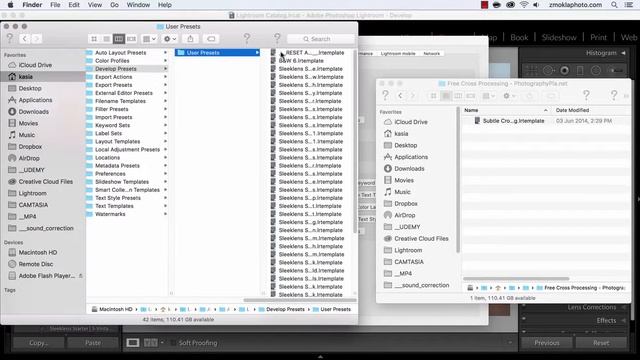Image resolution: width=640 pixels, height=360 pixels.
Task: Open action gear menu in Free Cross Processing window
Action: 509,96
